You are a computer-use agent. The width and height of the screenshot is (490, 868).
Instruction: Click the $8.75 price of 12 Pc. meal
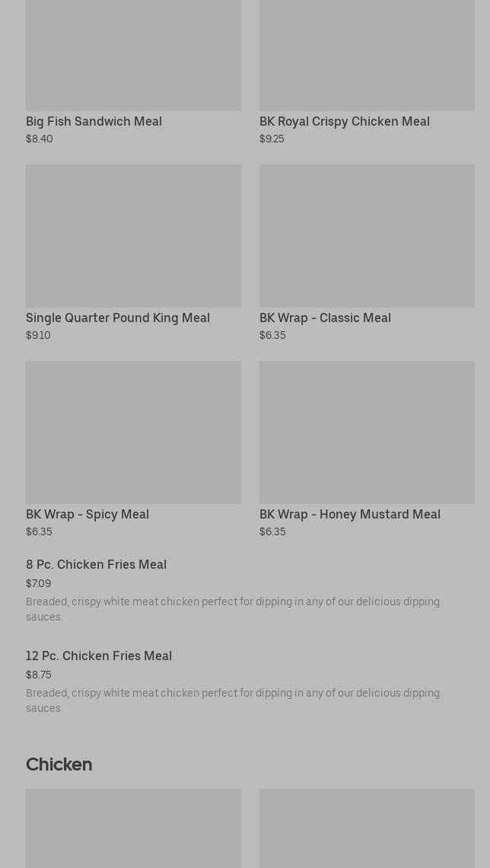38,675
